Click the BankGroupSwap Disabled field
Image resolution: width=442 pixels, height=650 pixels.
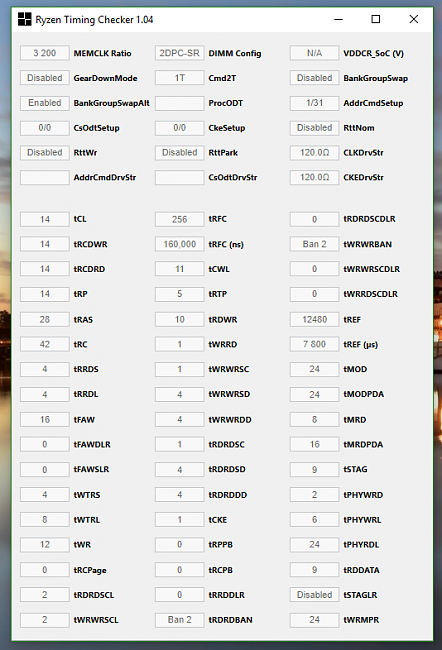[314, 78]
